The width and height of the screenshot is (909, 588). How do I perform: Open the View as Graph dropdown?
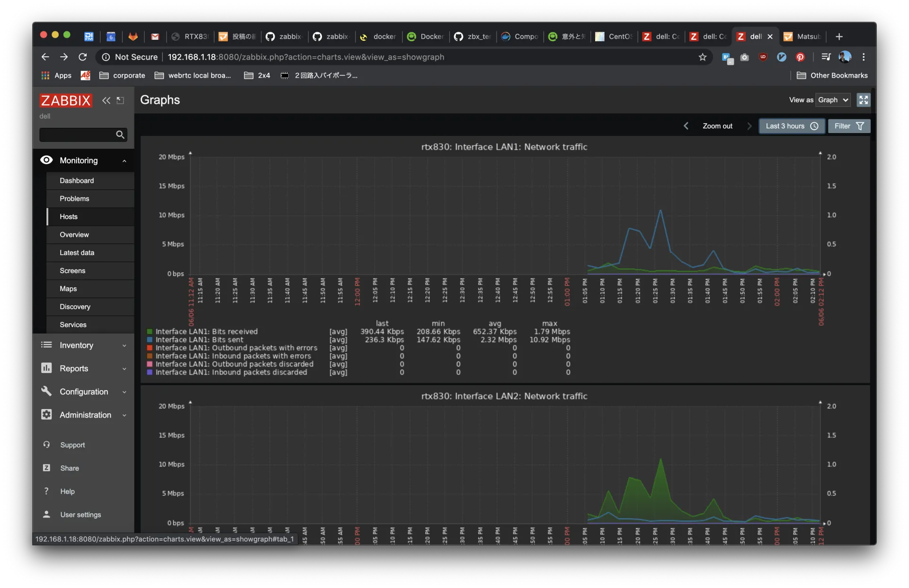[x=833, y=100]
